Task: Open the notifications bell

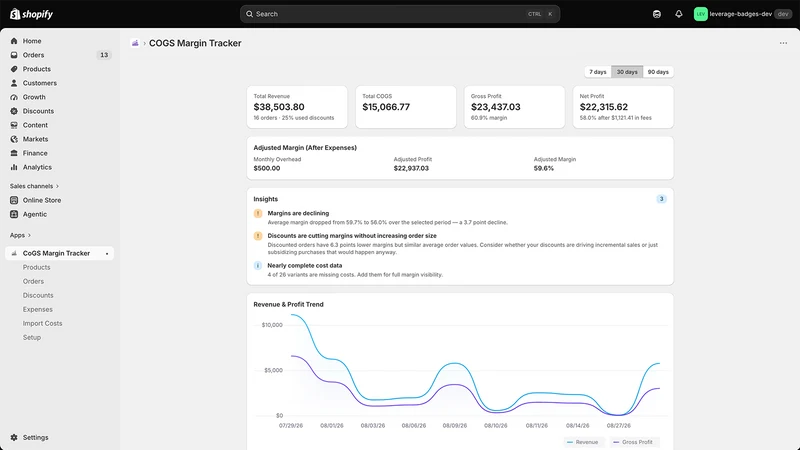Action: pos(679,14)
